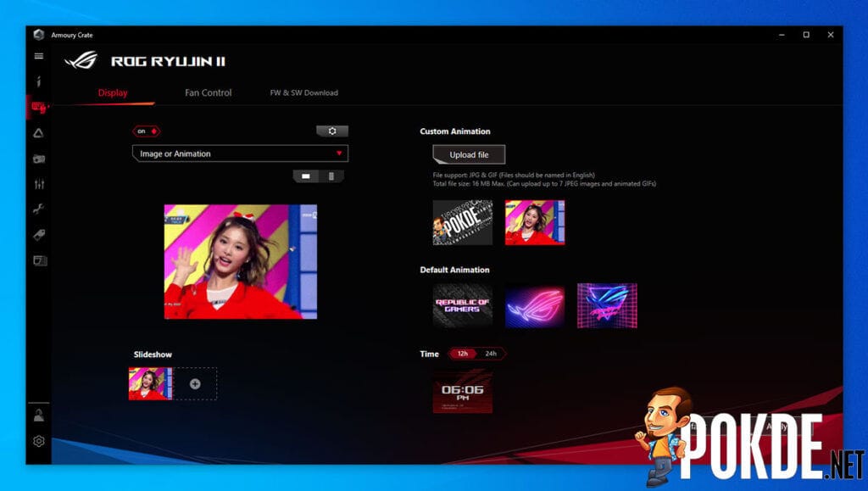Switch to the Display tab
The height and width of the screenshot is (491, 868).
pyautogui.click(x=113, y=93)
